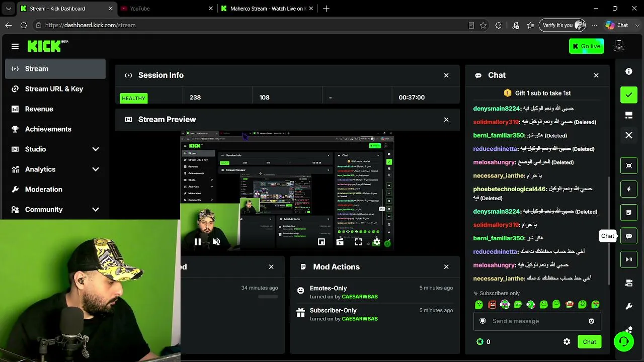Viewport: 644px width, 362px height.
Task: Open the profile avatar in the header
Action: [x=619, y=46]
